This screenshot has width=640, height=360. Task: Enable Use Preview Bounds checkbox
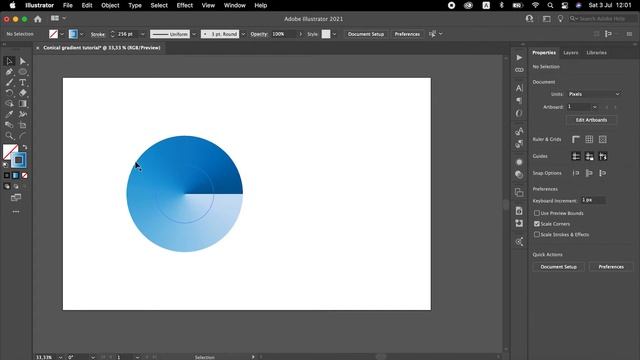point(537,213)
